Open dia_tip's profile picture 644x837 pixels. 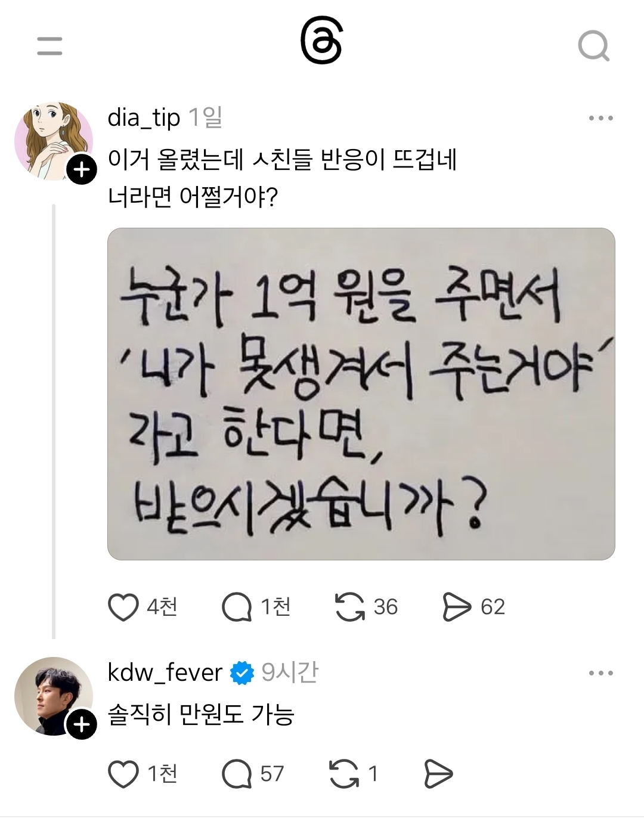coord(52,138)
